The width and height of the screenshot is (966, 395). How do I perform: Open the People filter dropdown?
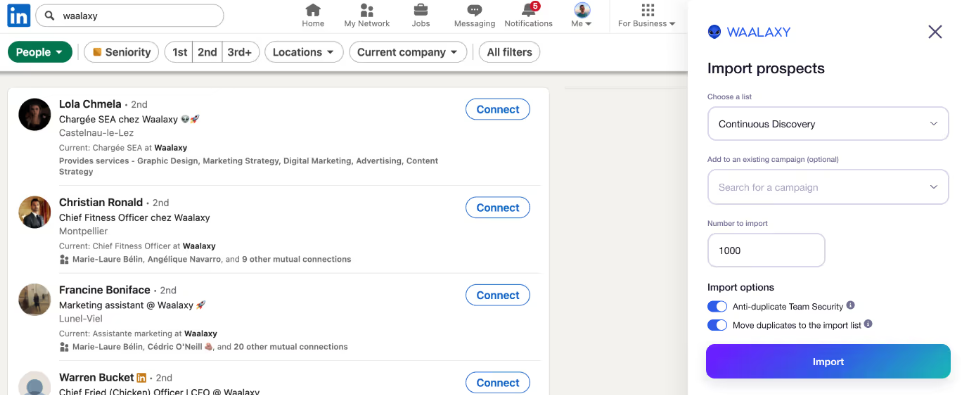(x=40, y=52)
